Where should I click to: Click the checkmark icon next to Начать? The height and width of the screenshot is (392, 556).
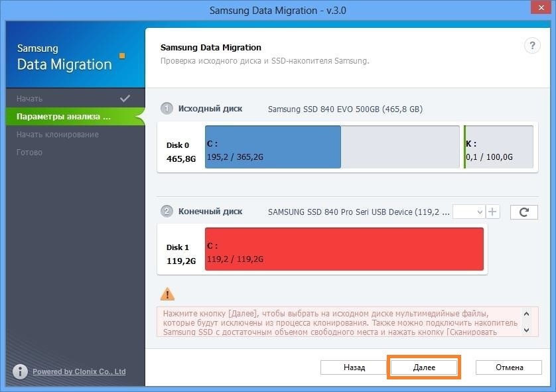pos(125,98)
